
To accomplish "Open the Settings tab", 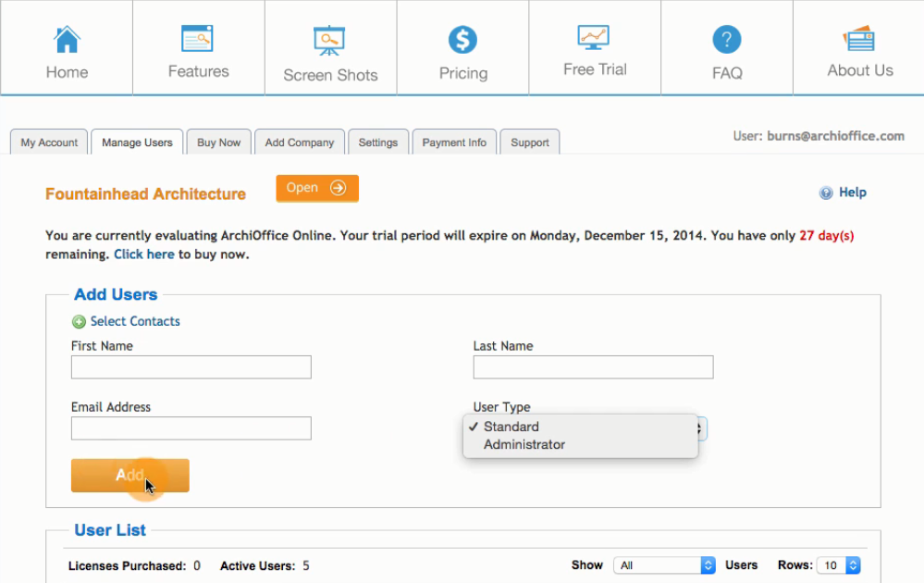I will [x=377, y=143].
